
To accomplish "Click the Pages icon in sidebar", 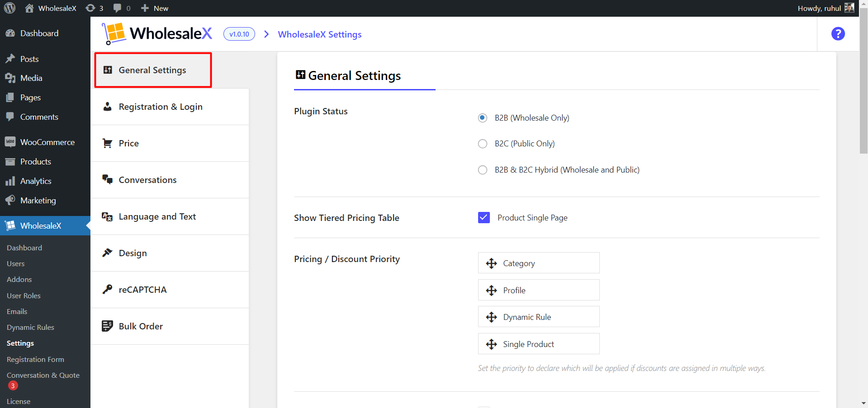I will tap(10, 98).
